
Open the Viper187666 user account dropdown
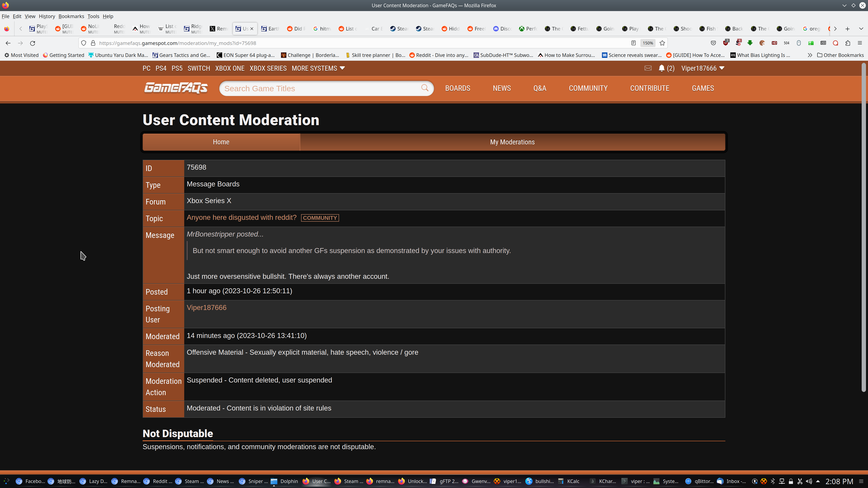point(703,68)
